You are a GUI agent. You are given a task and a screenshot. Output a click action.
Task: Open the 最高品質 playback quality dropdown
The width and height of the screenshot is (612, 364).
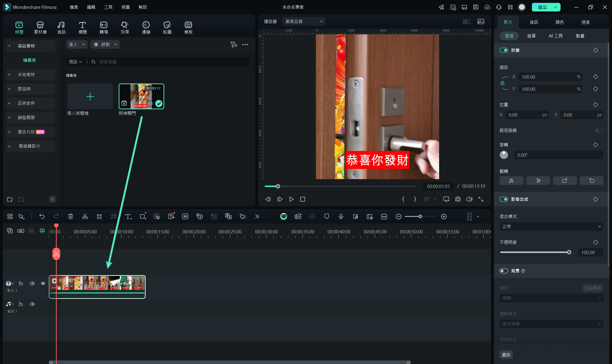pos(304,21)
